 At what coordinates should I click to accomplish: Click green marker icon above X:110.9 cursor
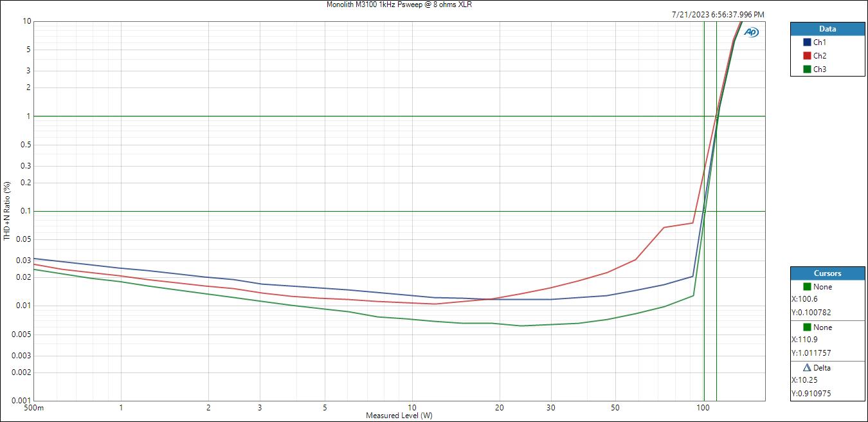(807, 327)
